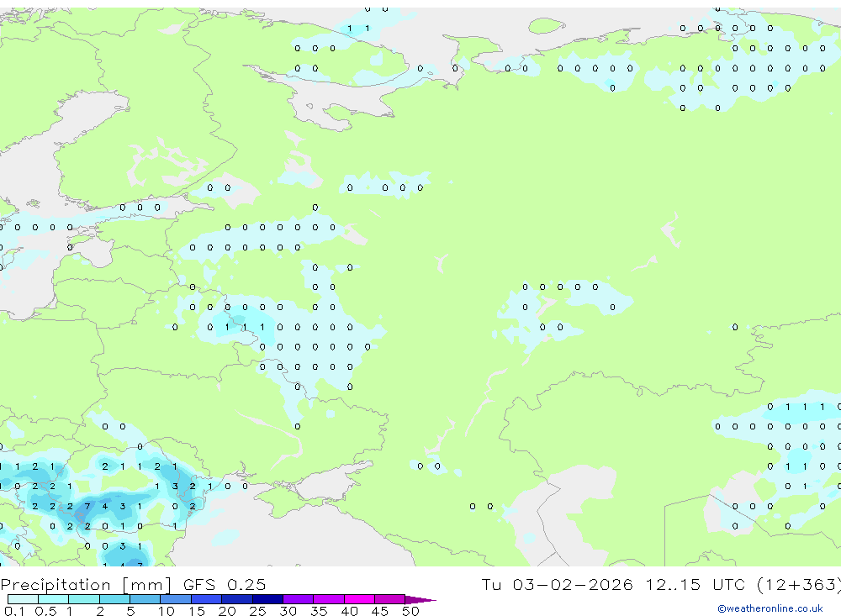The height and width of the screenshot is (616, 841).
Task: Open the weatheronline.co.uk copyright link
Action: [770, 608]
